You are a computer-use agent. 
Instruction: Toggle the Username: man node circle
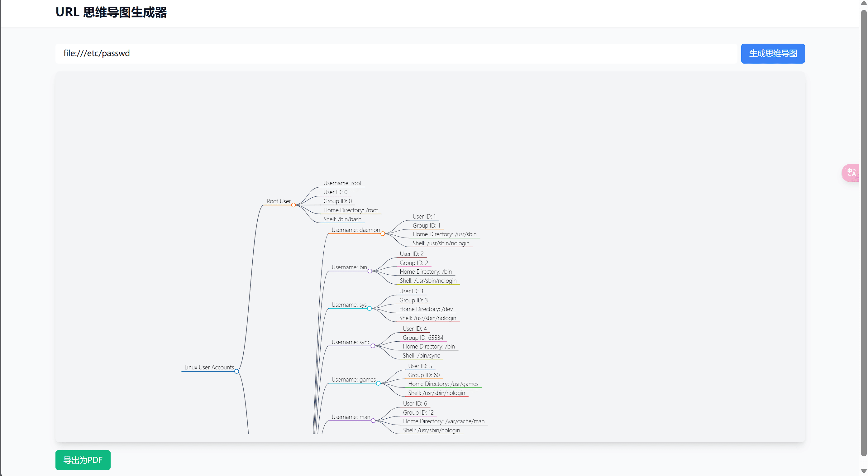(x=373, y=421)
